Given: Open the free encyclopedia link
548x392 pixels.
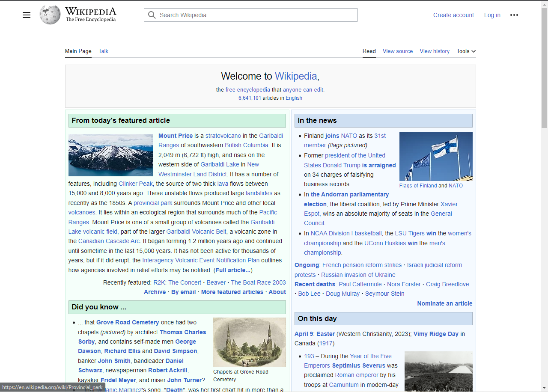Looking at the screenshot, I should 248,90.
